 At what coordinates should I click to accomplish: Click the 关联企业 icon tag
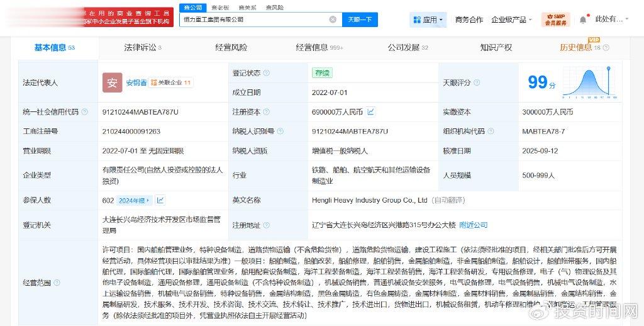170,82
